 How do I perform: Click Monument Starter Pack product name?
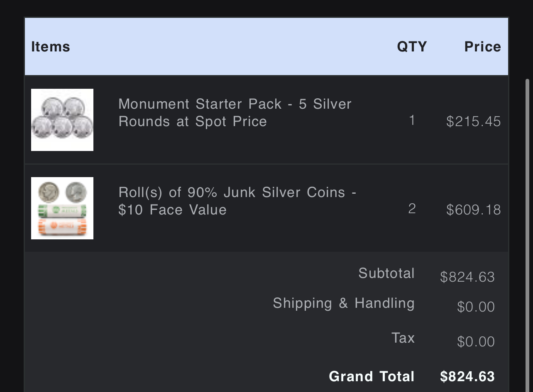tap(235, 112)
